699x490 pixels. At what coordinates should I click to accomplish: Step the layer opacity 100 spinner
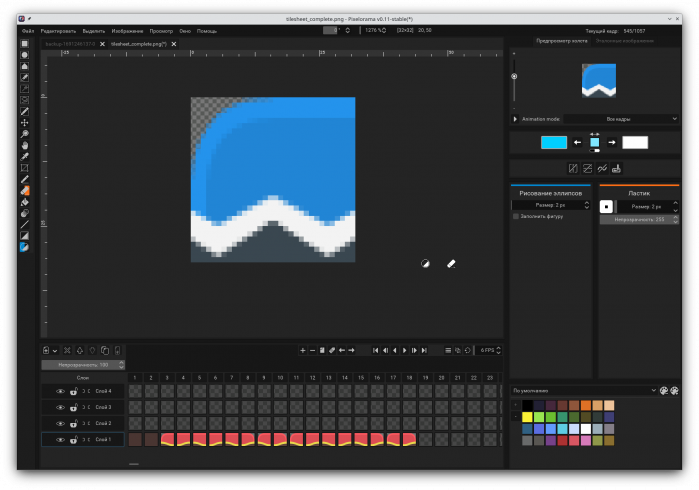(x=122, y=365)
